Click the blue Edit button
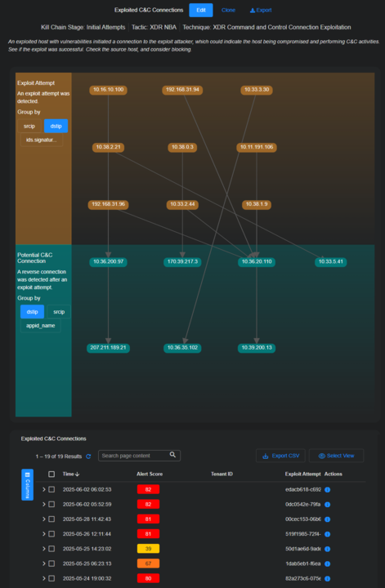The width and height of the screenshot is (385, 588). pos(201,10)
